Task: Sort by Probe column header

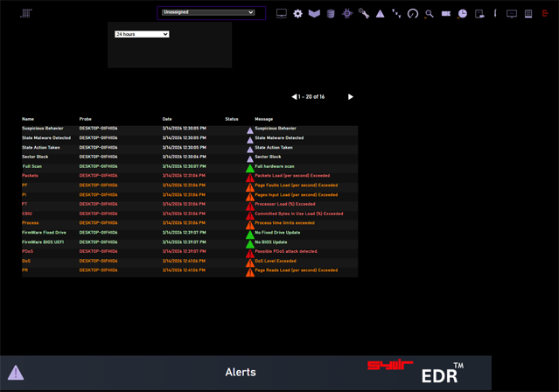Action: (x=86, y=119)
